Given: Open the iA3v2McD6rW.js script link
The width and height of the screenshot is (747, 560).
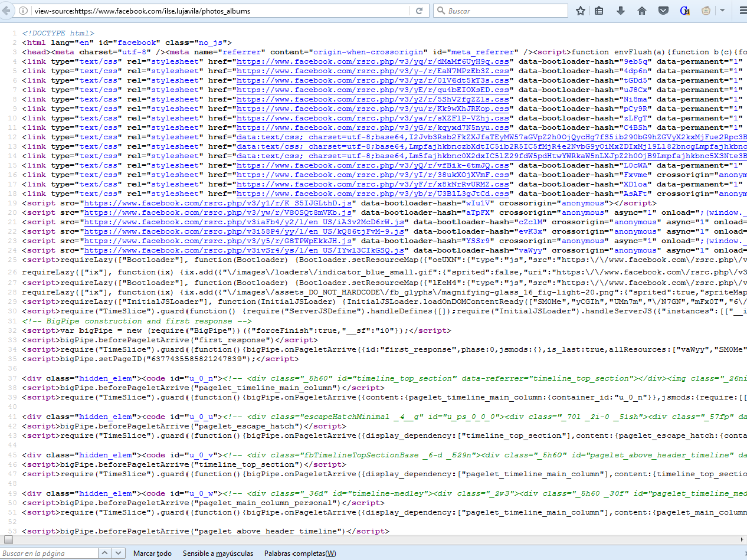Looking at the screenshot, I should [244, 222].
